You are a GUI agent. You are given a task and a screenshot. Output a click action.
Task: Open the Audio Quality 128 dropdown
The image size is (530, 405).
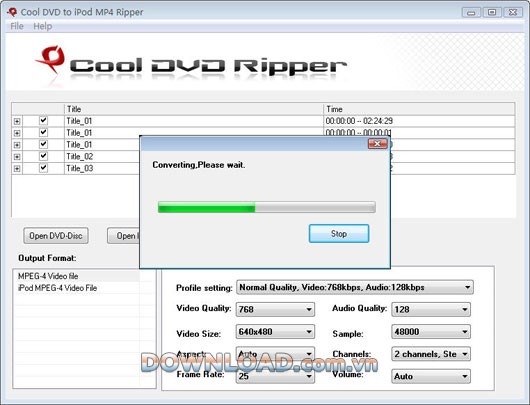431,309
